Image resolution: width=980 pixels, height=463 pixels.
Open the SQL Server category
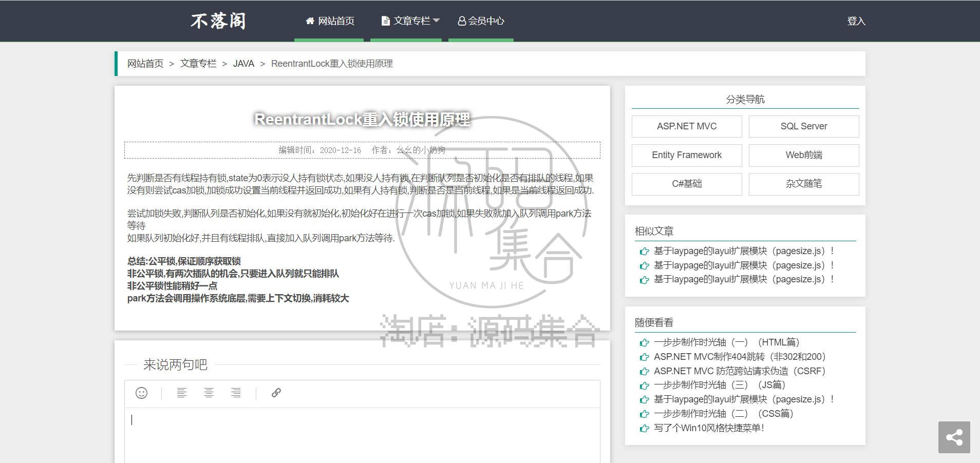pos(804,126)
